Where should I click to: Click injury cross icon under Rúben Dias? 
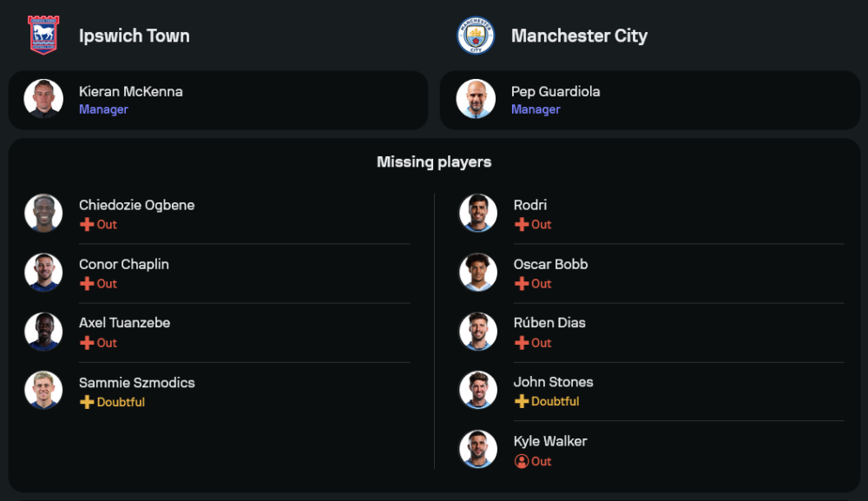522,343
